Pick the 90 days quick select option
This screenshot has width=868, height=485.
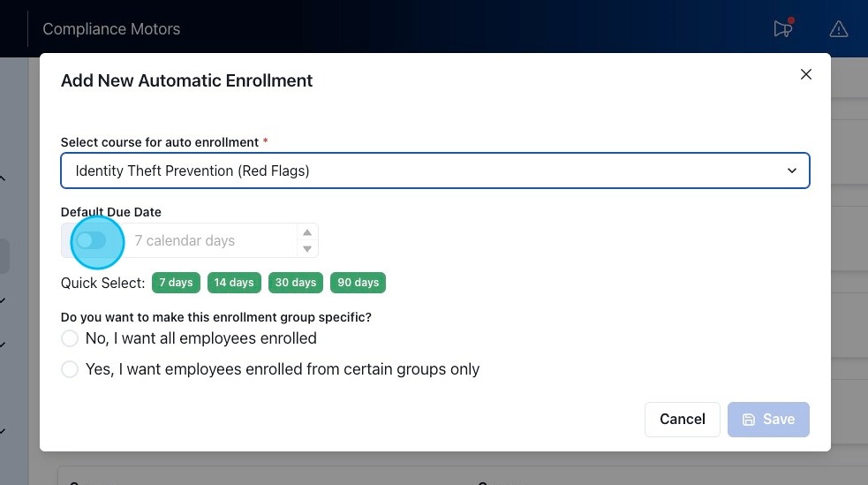tap(358, 283)
